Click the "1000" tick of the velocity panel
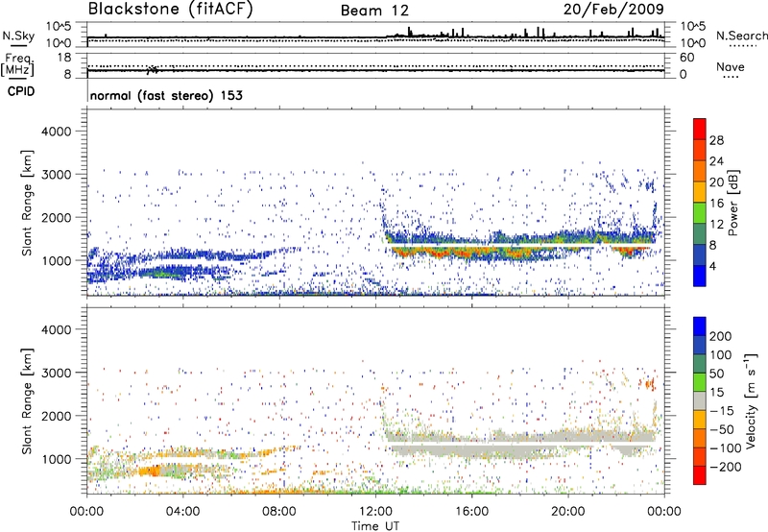 [56, 459]
